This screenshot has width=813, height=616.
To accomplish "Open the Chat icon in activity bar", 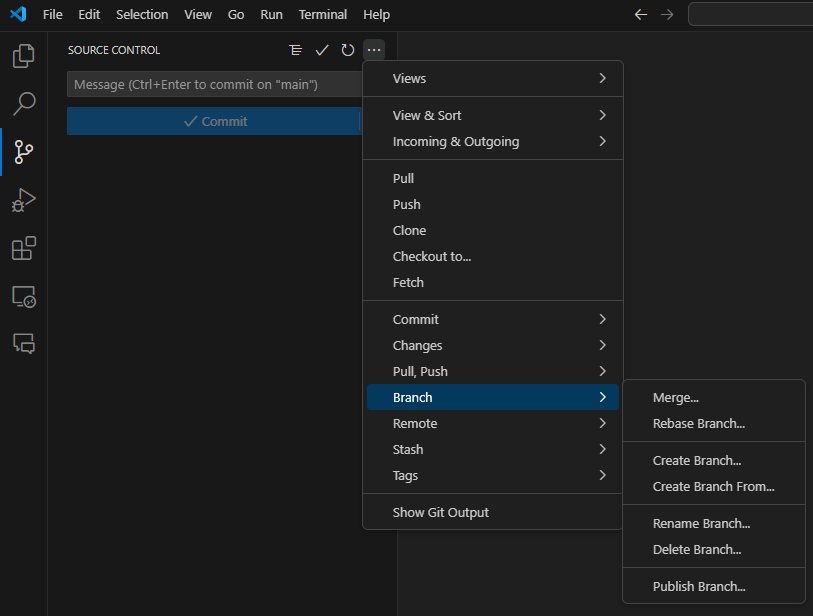I will tap(24, 344).
